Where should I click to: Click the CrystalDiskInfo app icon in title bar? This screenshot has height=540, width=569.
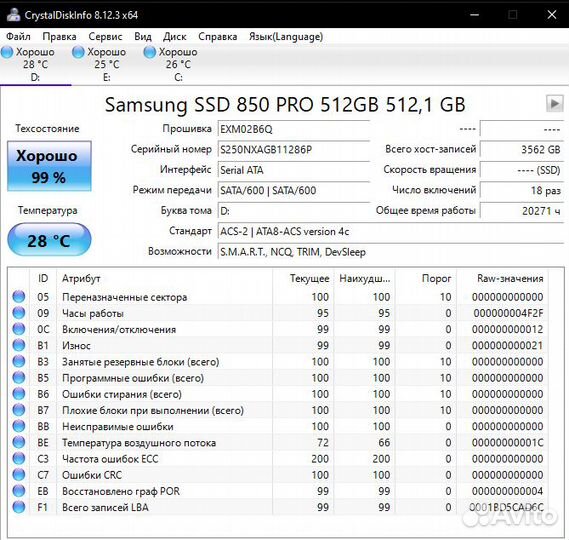click(13, 15)
